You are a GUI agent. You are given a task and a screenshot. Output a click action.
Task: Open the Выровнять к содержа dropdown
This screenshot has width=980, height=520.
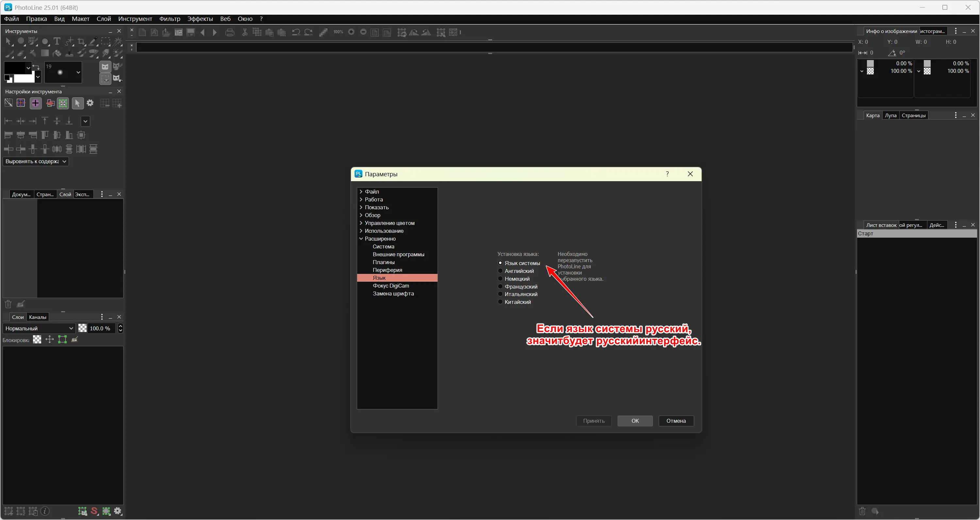point(36,162)
